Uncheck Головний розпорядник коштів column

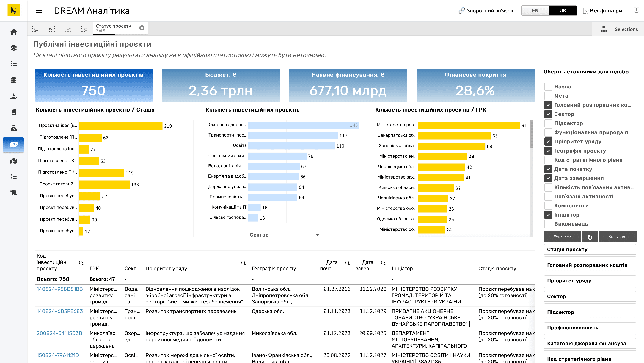pos(548,105)
